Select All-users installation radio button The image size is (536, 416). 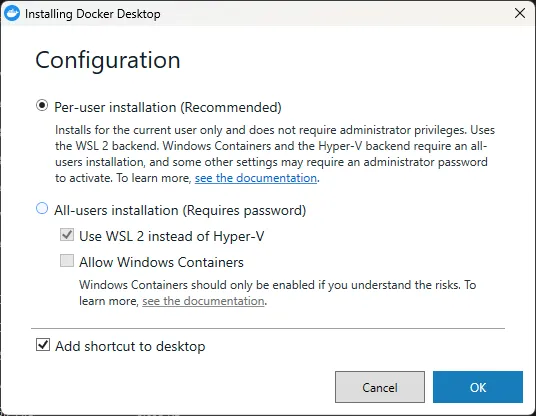(x=42, y=208)
